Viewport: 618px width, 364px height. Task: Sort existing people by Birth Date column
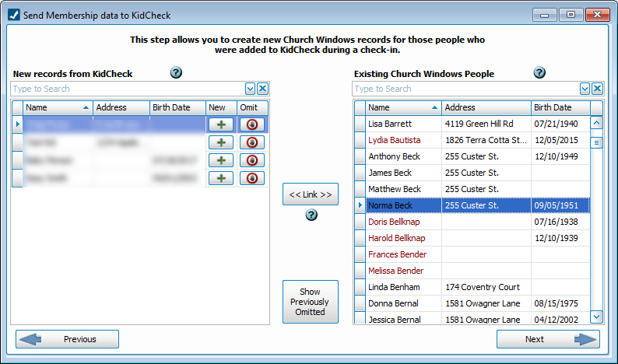pyautogui.click(x=559, y=107)
